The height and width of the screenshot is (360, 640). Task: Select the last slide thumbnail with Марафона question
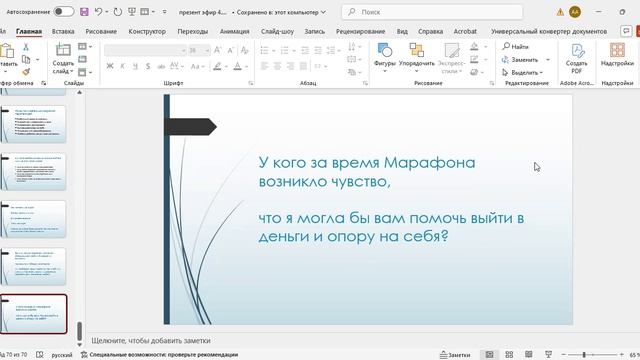point(33,313)
